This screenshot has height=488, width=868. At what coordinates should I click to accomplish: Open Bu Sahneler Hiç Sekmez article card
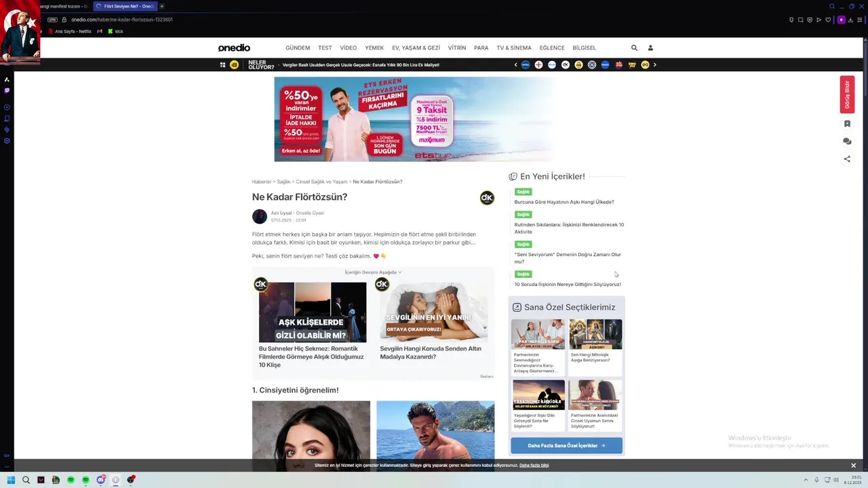(x=312, y=324)
